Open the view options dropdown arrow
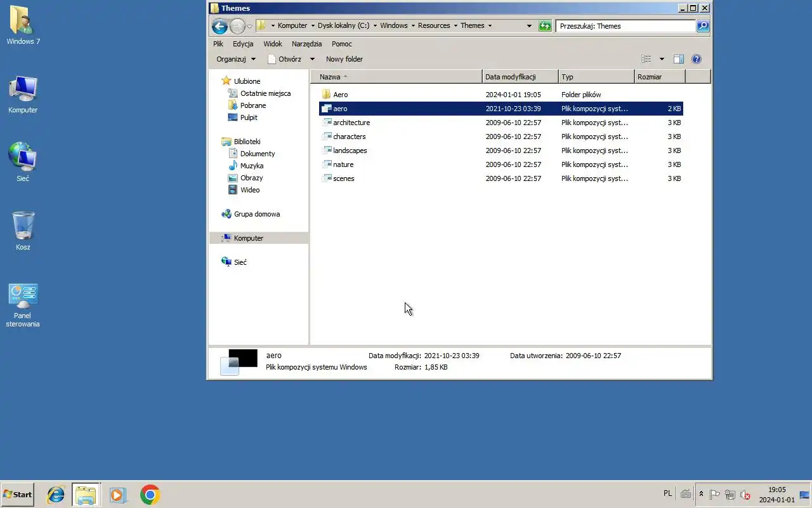 [x=662, y=59]
